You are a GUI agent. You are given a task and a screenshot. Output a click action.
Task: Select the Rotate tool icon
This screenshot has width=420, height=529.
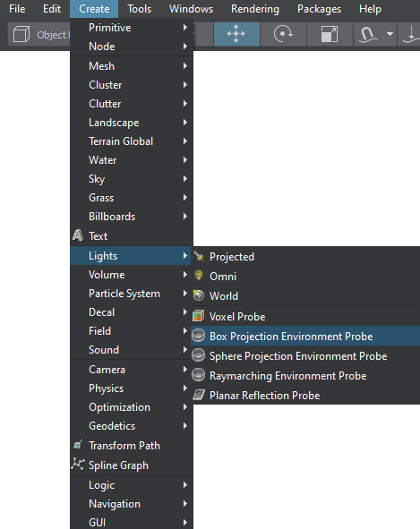tap(283, 34)
